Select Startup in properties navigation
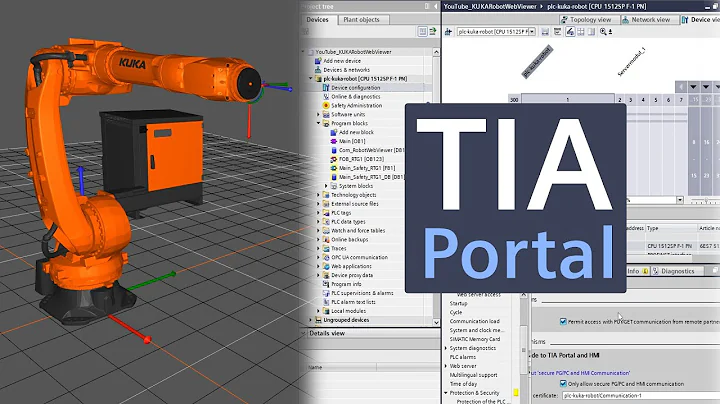Screen dimensions: 720x404 [458, 303]
